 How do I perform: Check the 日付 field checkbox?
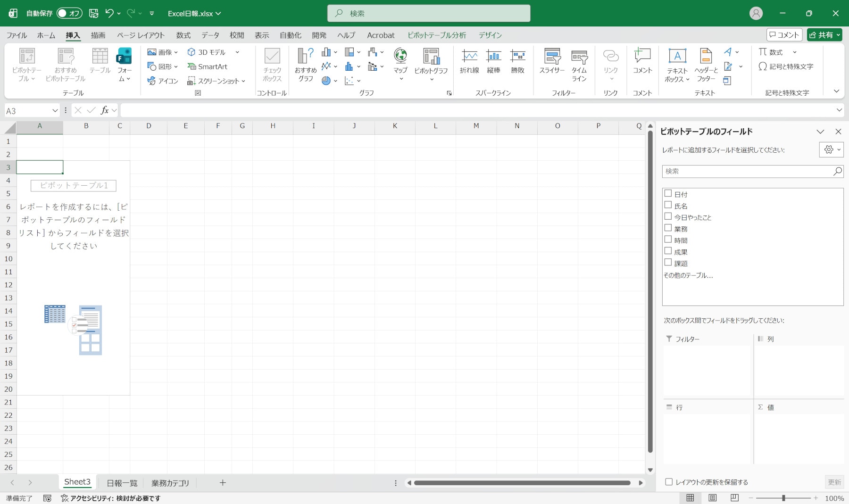click(x=668, y=193)
